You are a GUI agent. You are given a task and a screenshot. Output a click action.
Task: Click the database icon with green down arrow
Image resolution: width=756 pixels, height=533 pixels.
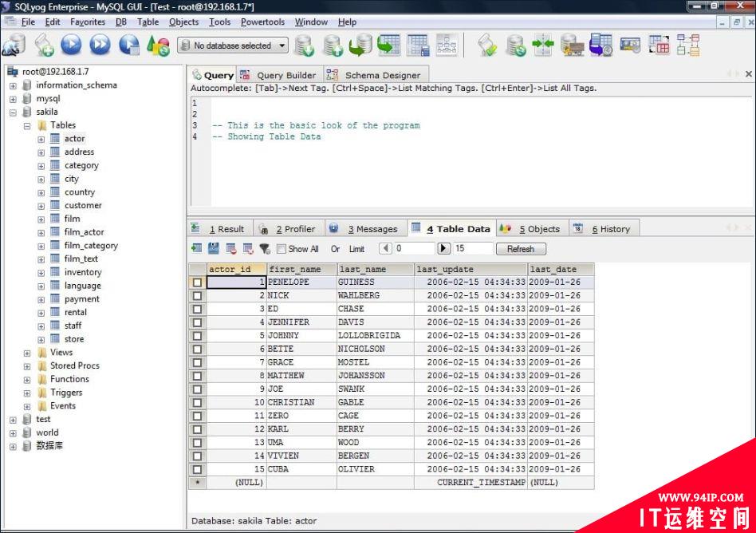(x=305, y=45)
